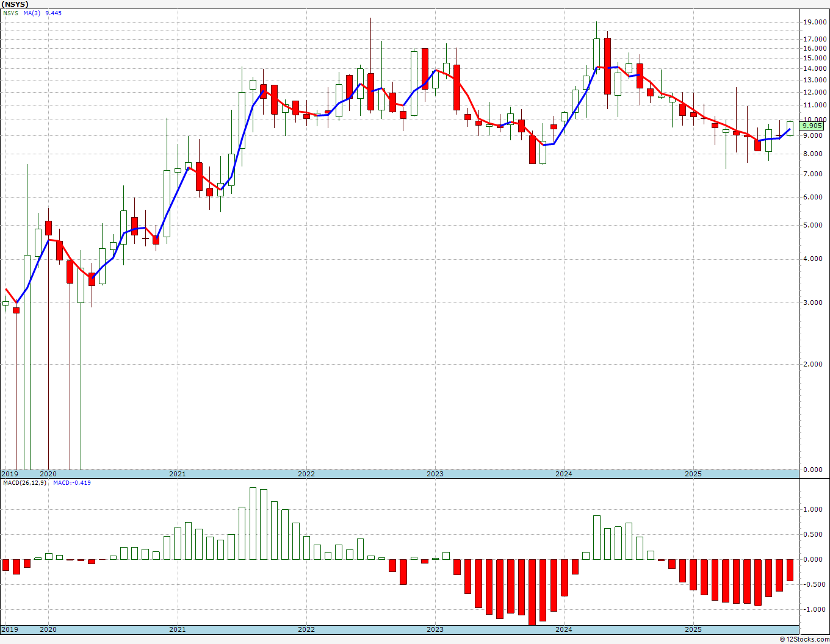The height and width of the screenshot is (644, 830).
Task: Click the "MA(3)" moving average label
Action: pos(32,13)
